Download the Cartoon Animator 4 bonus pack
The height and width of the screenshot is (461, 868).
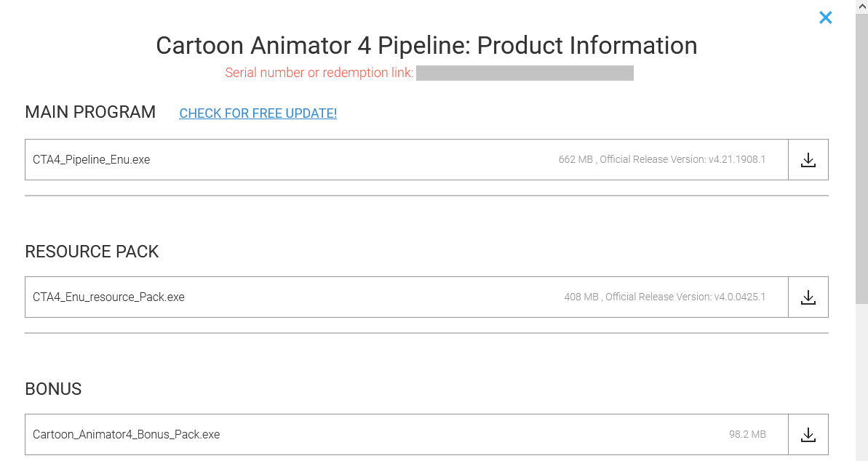pos(808,435)
